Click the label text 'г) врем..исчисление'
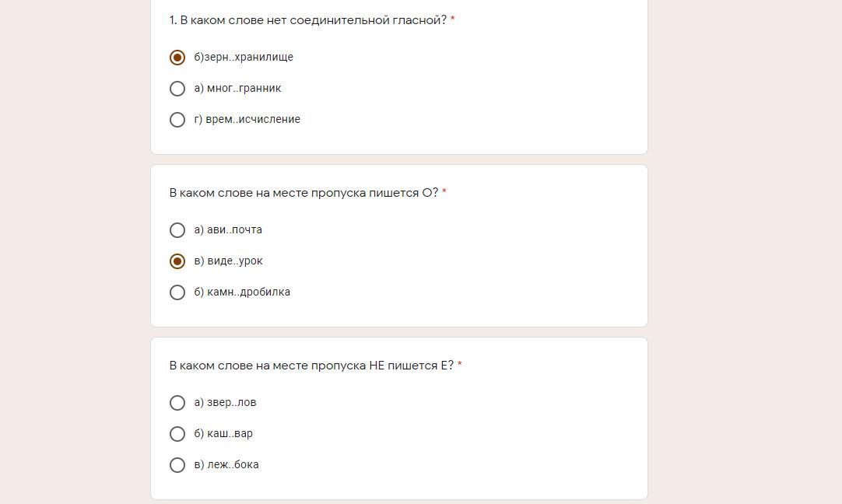This screenshot has height=504, width=842. point(247,119)
